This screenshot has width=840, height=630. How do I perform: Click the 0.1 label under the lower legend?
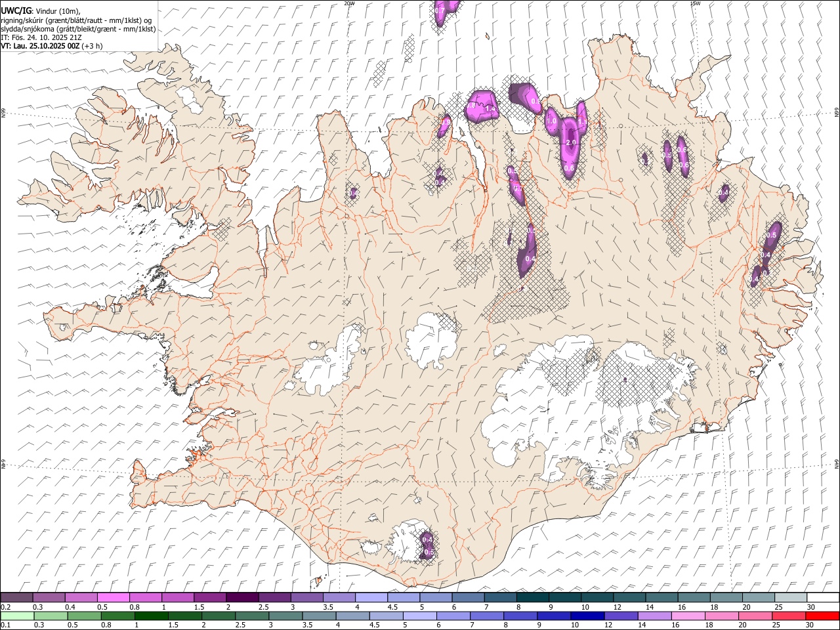(x=6, y=625)
